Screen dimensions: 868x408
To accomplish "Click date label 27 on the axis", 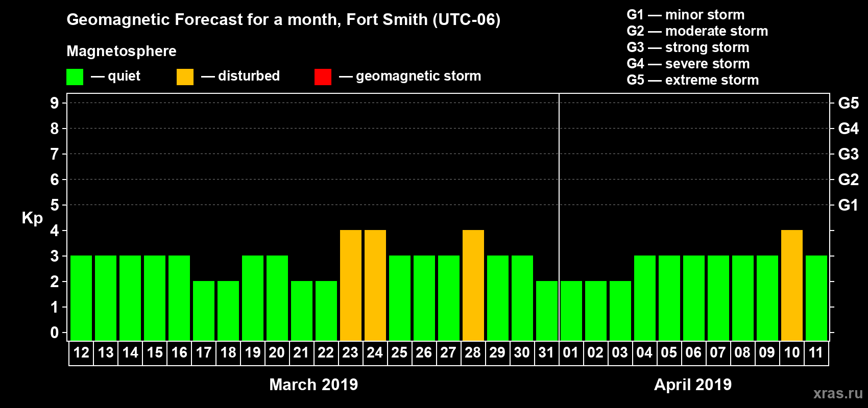I will tap(448, 353).
